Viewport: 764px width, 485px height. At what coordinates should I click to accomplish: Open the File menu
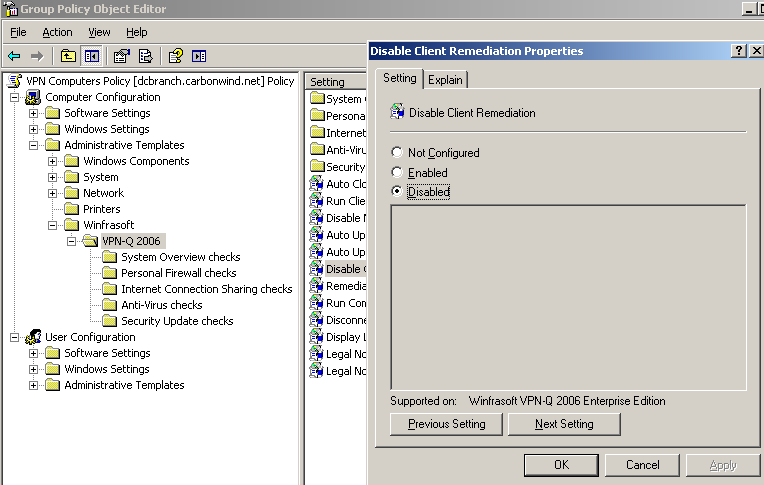click(x=18, y=32)
